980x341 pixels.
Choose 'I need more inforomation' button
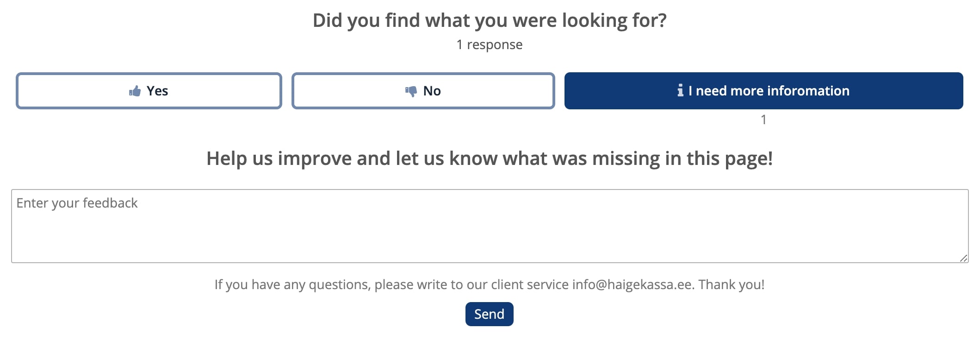[x=763, y=91]
